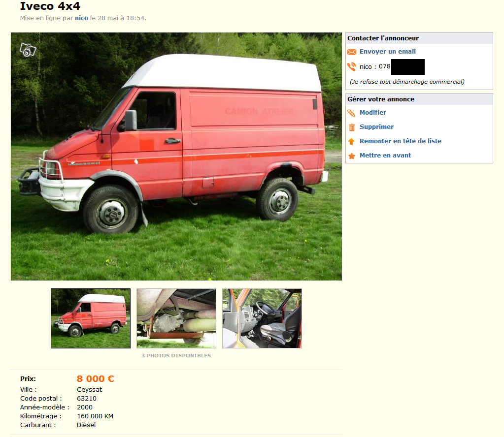Select the red van exterior thumbnail
This screenshot has width=504, height=437.
tap(91, 318)
